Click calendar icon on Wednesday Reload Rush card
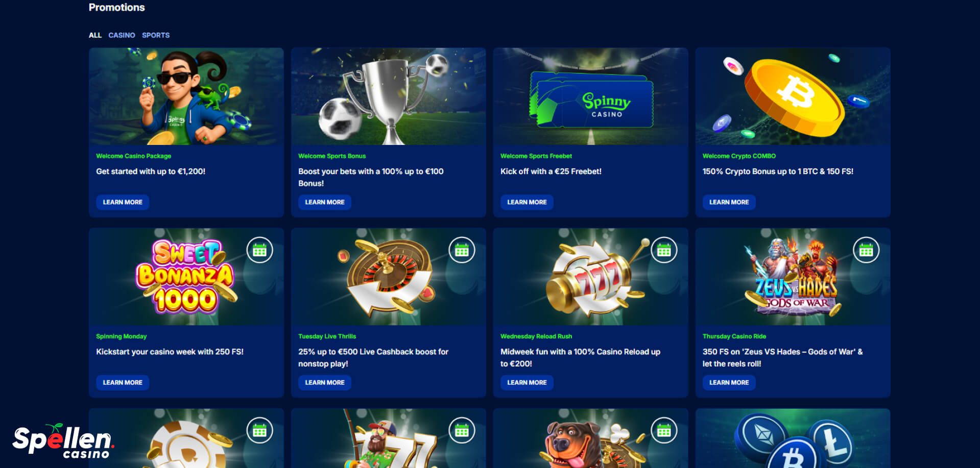Screen dimensions: 980x468 pyautogui.click(x=664, y=250)
